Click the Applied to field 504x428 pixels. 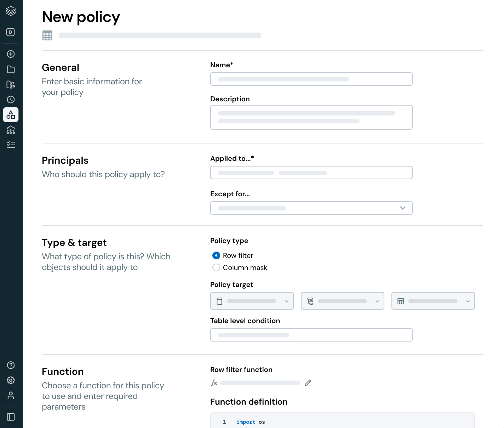point(311,173)
